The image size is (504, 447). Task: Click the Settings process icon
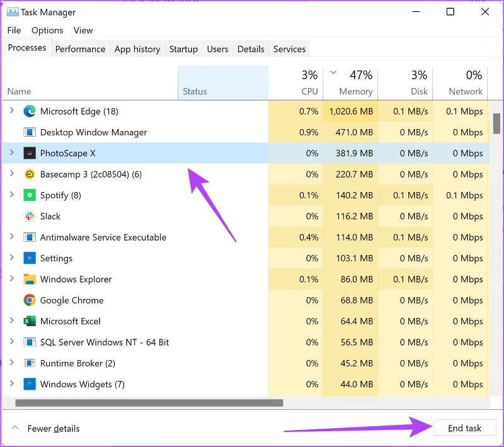pyautogui.click(x=30, y=258)
